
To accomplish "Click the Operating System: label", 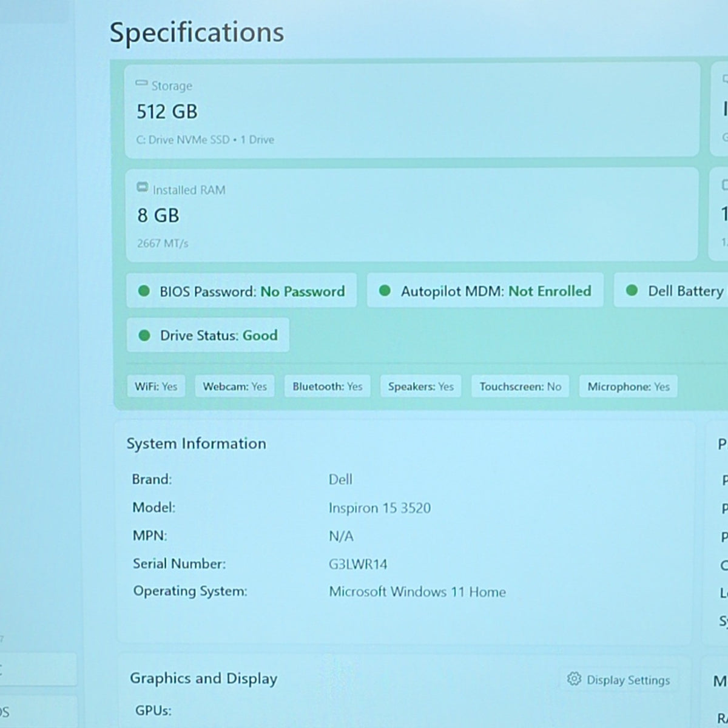I will (x=190, y=591).
